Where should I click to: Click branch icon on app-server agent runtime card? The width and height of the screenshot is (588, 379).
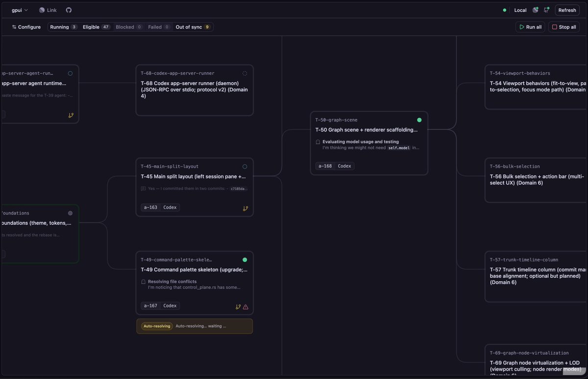(x=71, y=116)
